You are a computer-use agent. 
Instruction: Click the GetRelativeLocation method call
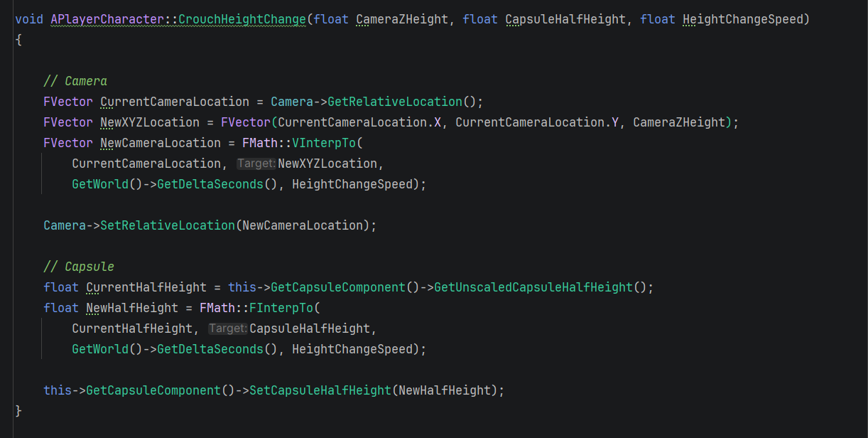(x=394, y=102)
